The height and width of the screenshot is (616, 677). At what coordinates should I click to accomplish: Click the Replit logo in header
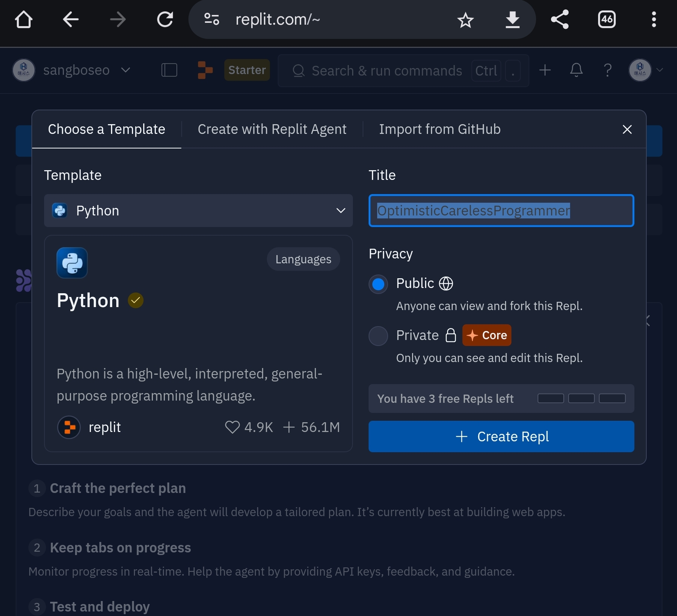(205, 70)
